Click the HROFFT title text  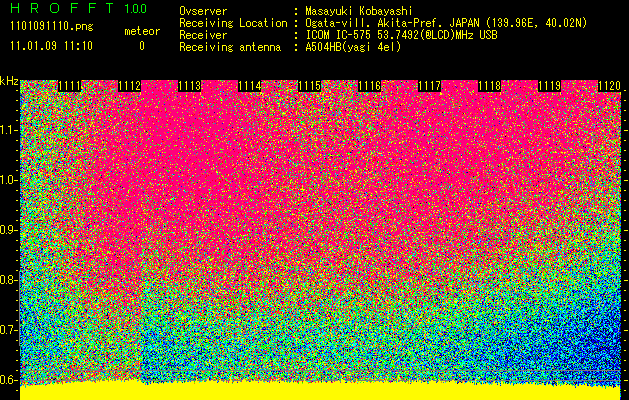coord(62,8)
